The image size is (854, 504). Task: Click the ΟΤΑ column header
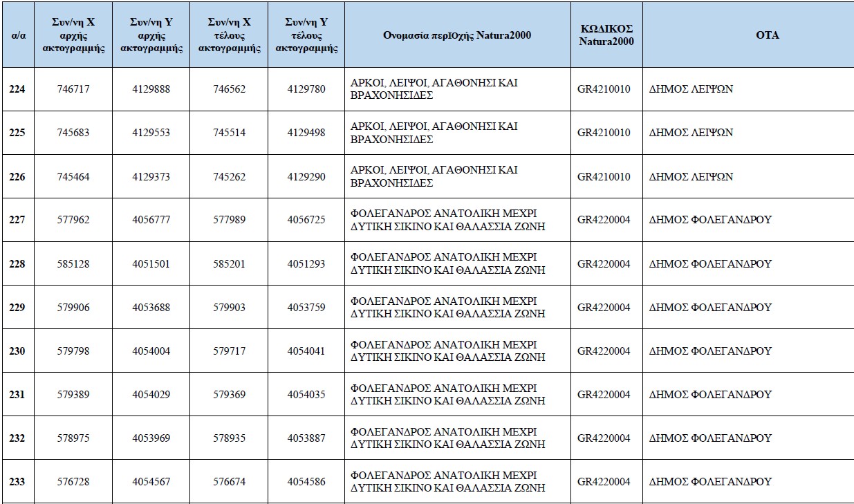[748, 35]
